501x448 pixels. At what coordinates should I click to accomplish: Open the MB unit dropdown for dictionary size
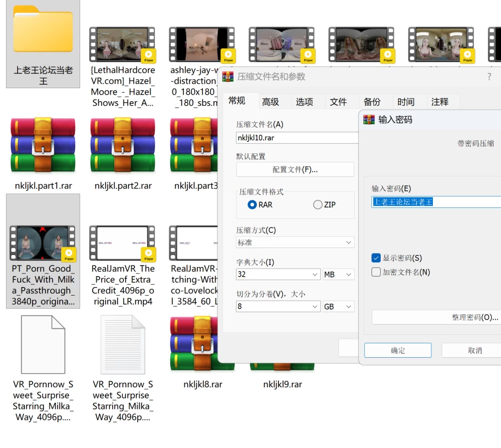pyautogui.click(x=338, y=275)
